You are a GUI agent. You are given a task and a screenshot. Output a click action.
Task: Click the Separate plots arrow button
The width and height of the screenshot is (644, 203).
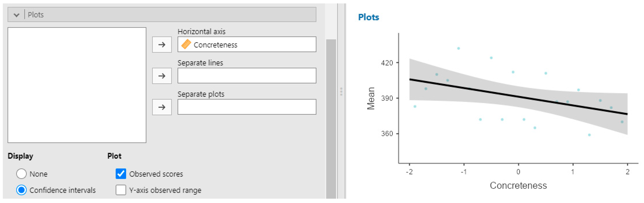point(162,107)
